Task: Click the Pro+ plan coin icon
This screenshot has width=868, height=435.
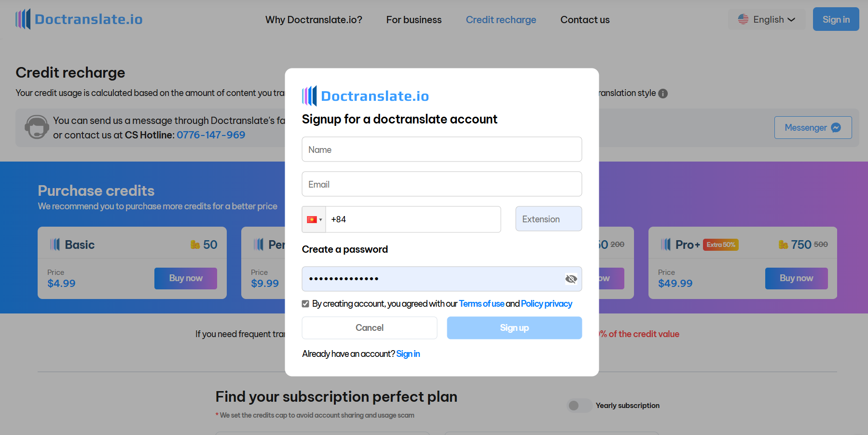Action: tap(783, 245)
